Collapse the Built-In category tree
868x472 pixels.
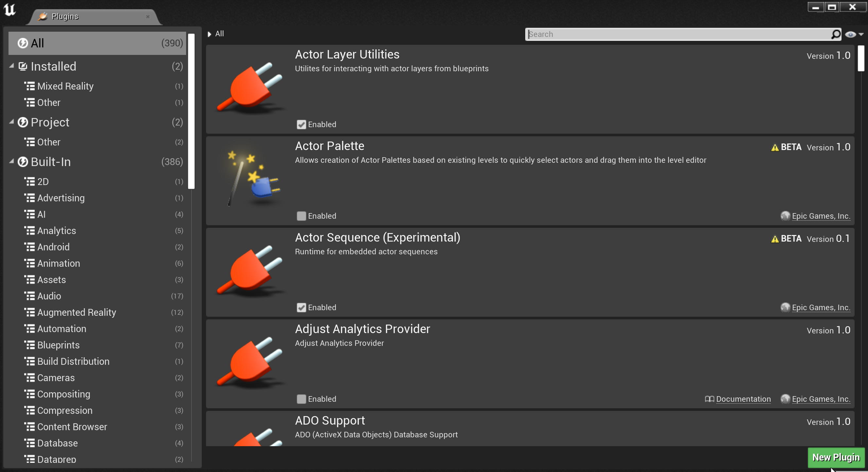click(12, 161)
